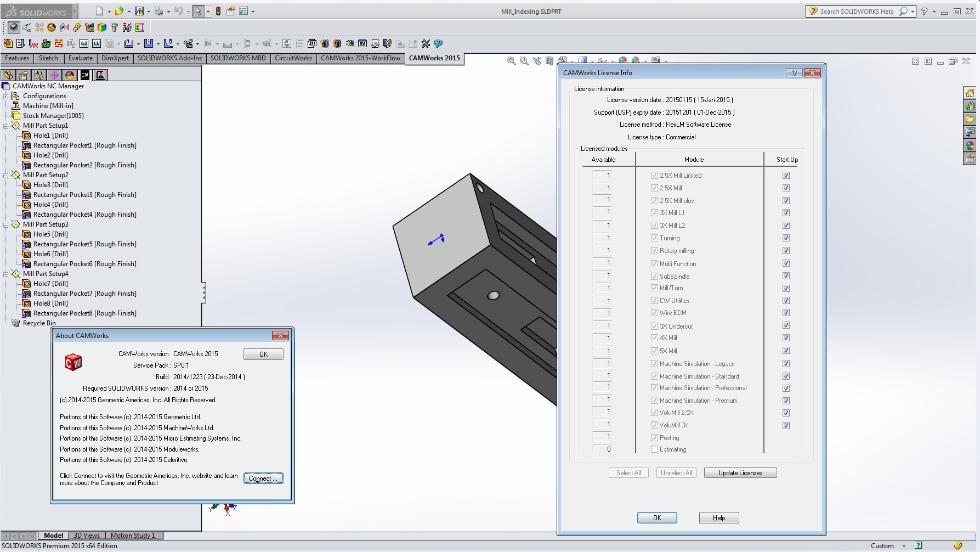This screenshot has width=980, height=552.
Task: Click the PhotoView 360 sphere icon
Action: [52, 27]
